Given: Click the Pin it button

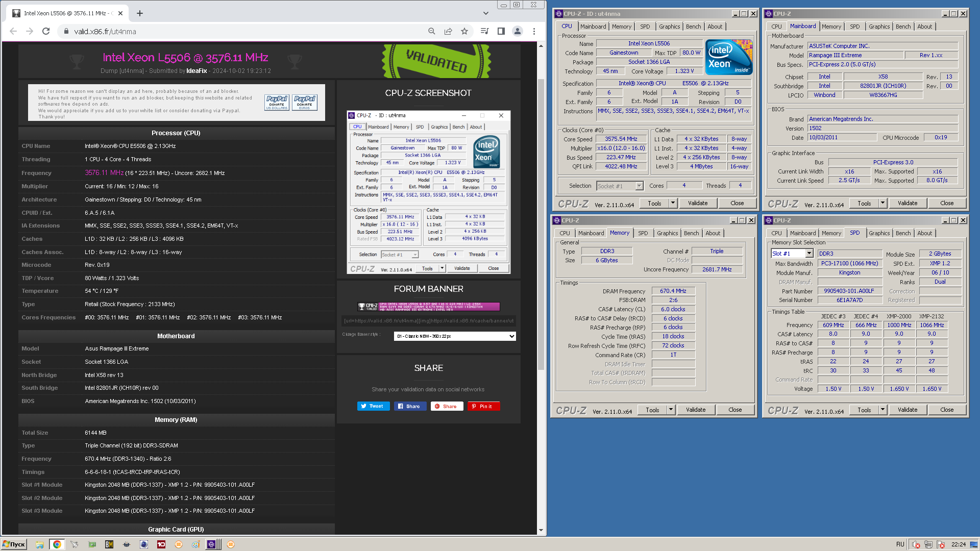Looking at the screenshot, I should (483, 406).
